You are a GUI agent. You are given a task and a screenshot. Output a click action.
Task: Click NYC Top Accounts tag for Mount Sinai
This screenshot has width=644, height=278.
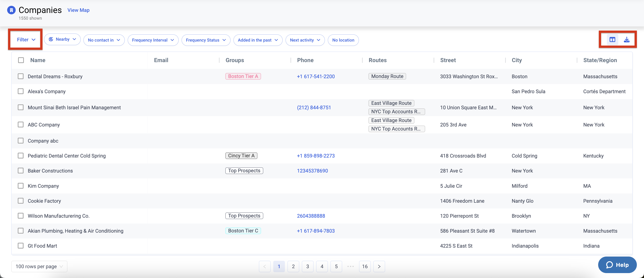click(396, 111)
